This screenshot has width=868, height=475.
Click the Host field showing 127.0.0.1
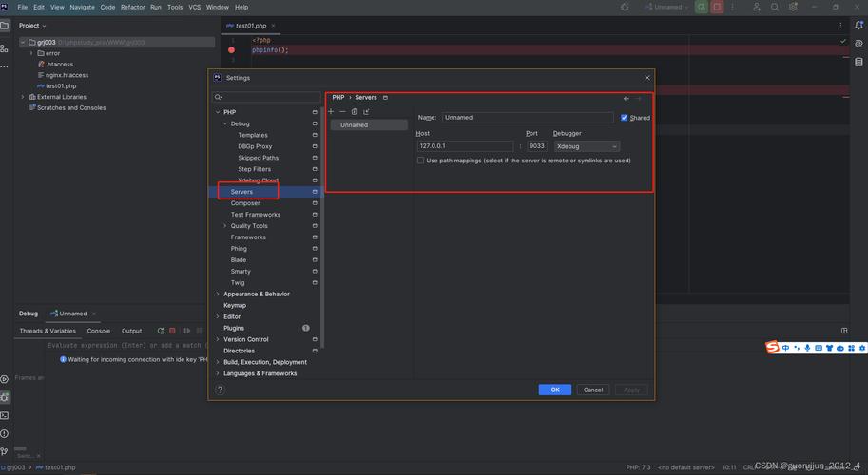465,146
